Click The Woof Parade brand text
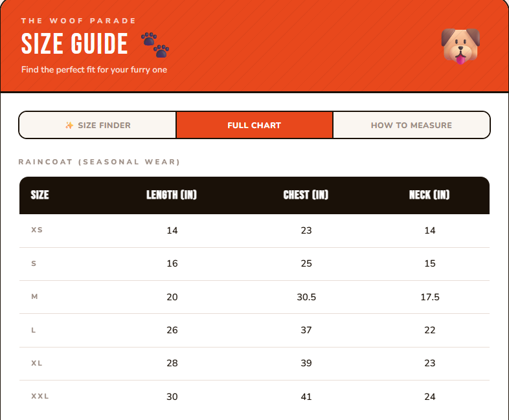The width and height of the screenshot is (509, 420). pos(78,21)
